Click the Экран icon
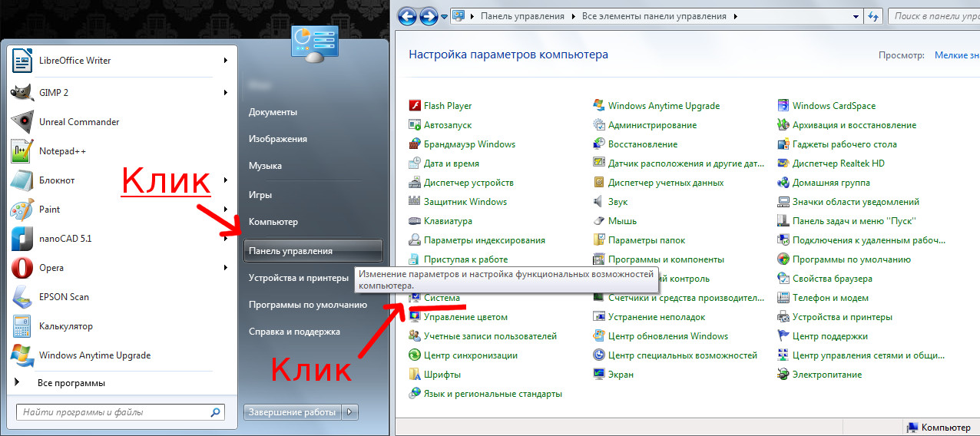 [599, 375]
